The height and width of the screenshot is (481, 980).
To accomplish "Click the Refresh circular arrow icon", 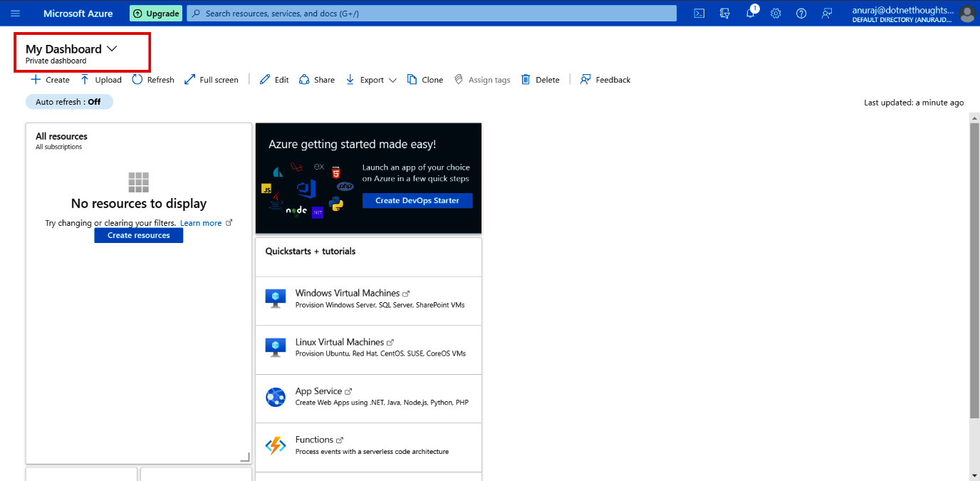I will click(x=137, y=80).
